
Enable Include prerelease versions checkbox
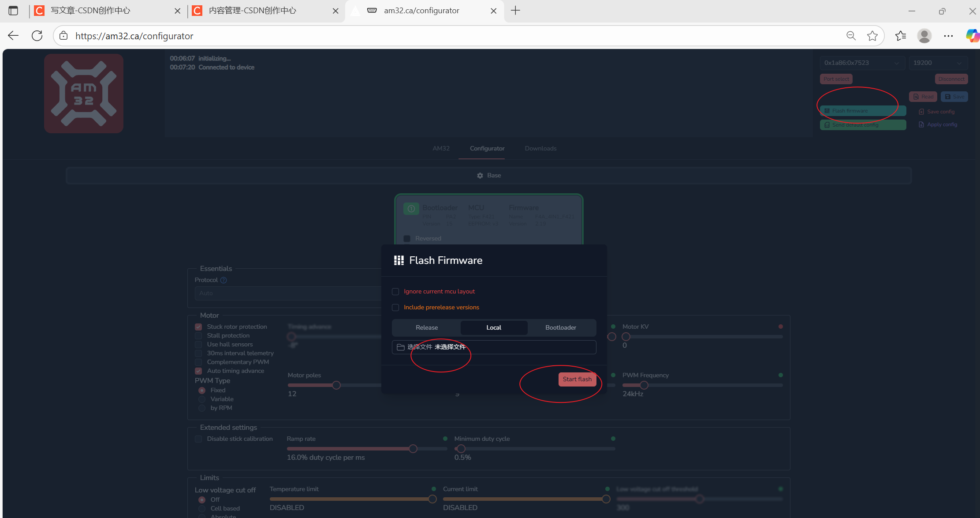pos(395,308)
